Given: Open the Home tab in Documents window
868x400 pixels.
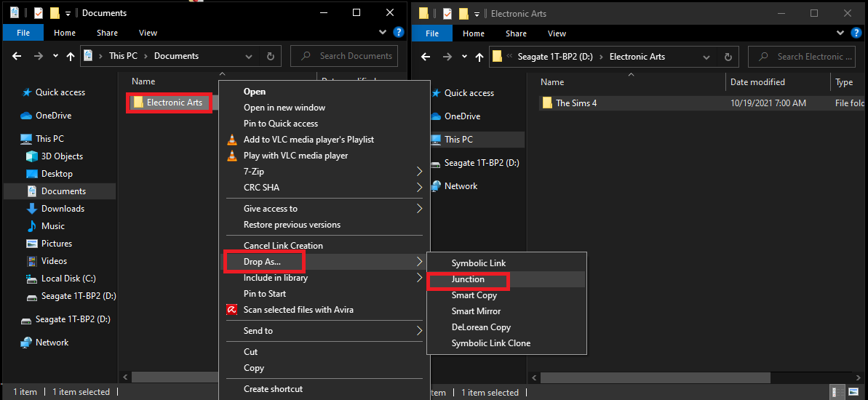Looking at the screenshot, I should pyautogui.click(x=65, y=33).
